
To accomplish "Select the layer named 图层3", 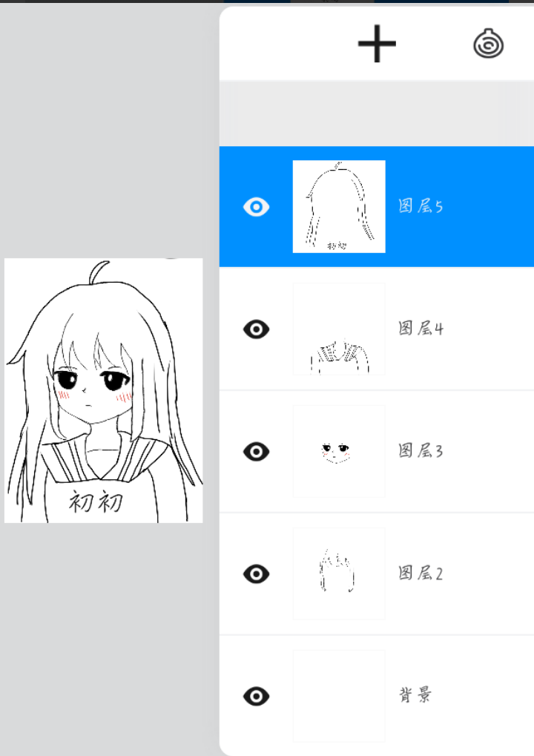I will (x=421, y=451).
